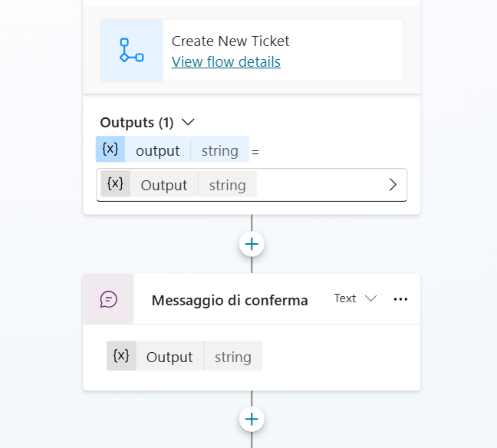Select the Output variable chip in message body
This screenshot has height=448, width=497.
click(170, 357)
